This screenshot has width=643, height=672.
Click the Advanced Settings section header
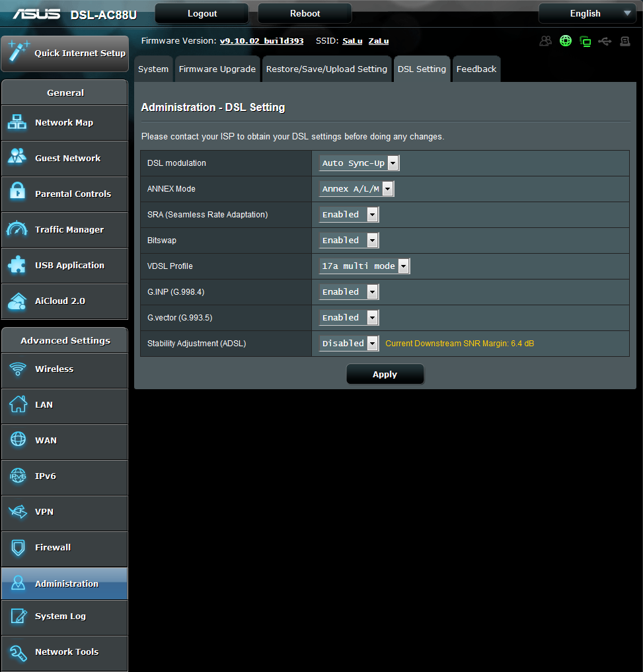point(65,340)
